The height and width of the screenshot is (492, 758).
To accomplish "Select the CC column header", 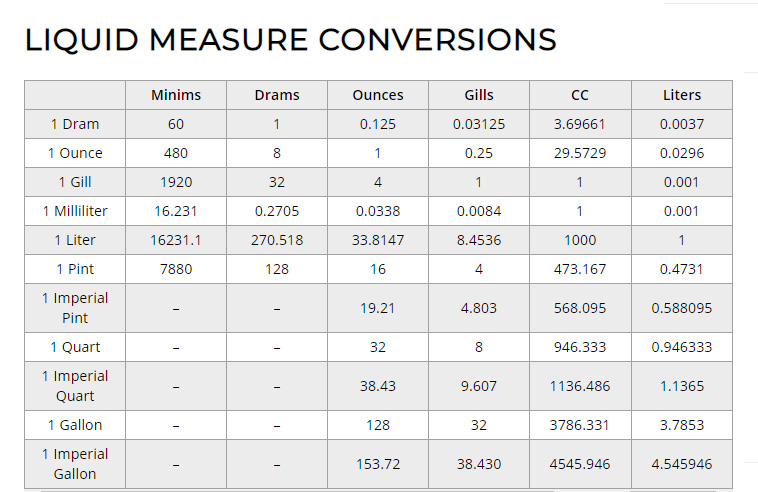I will (x=580, y=95).
